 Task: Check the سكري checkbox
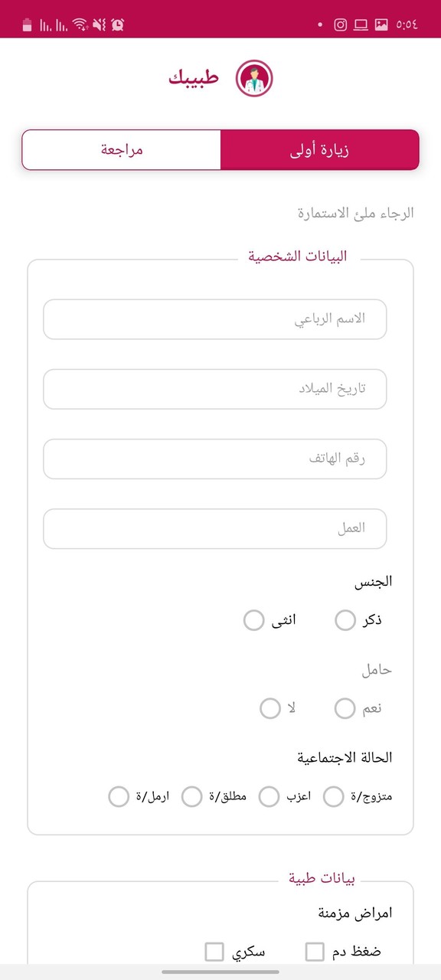click(x=213, y=951)
